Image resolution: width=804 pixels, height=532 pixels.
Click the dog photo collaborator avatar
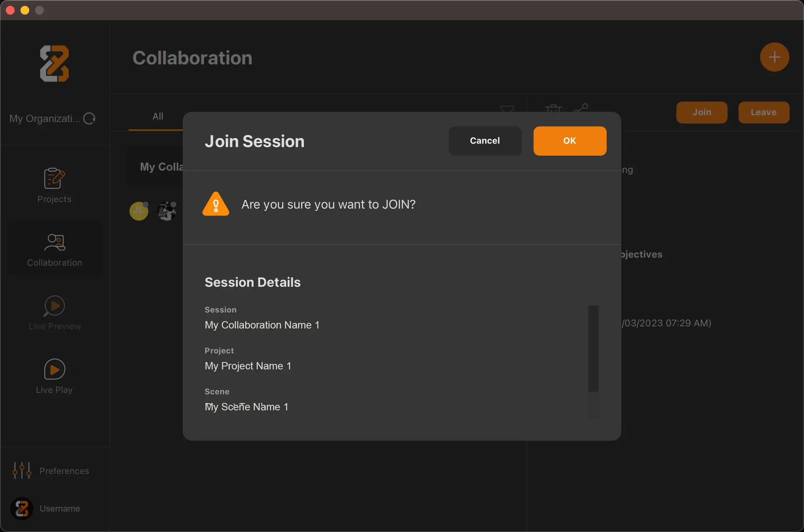167,210
